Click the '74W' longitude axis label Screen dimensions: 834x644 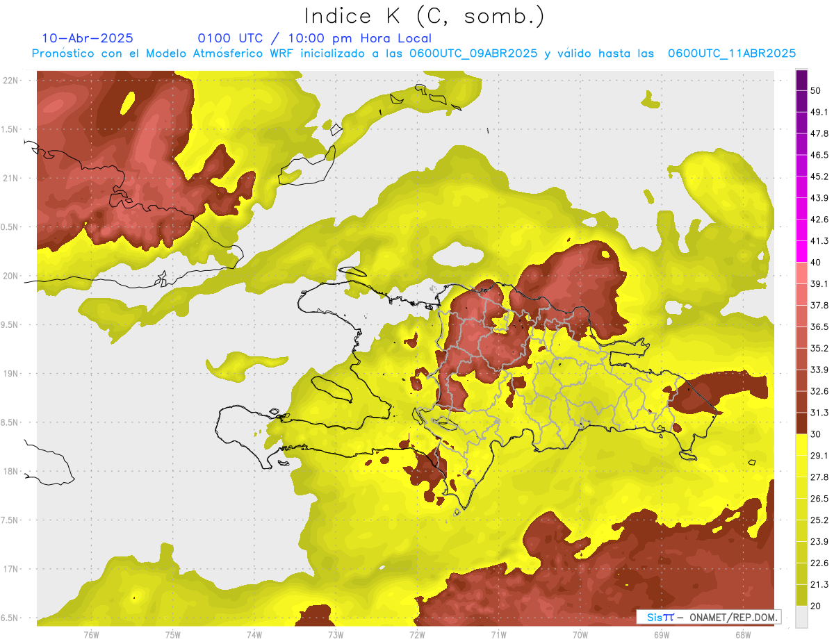pos(254,634)
